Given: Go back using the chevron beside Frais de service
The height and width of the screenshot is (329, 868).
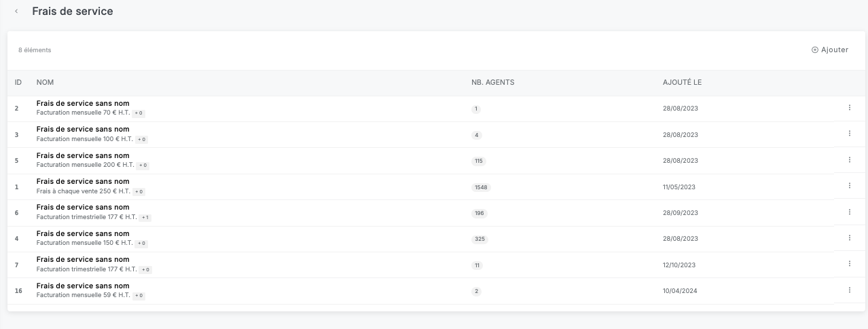Looking at the screenshot, I should click(16, 12).
